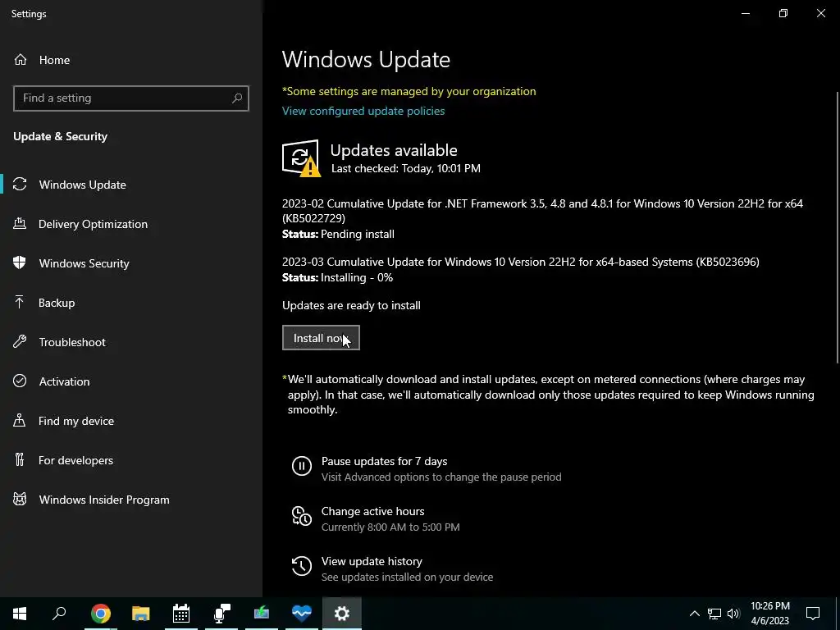Click the taskbar clock showing 10:26 PM
The height and width of the screenshot is (630, 840).
(769, 614)
